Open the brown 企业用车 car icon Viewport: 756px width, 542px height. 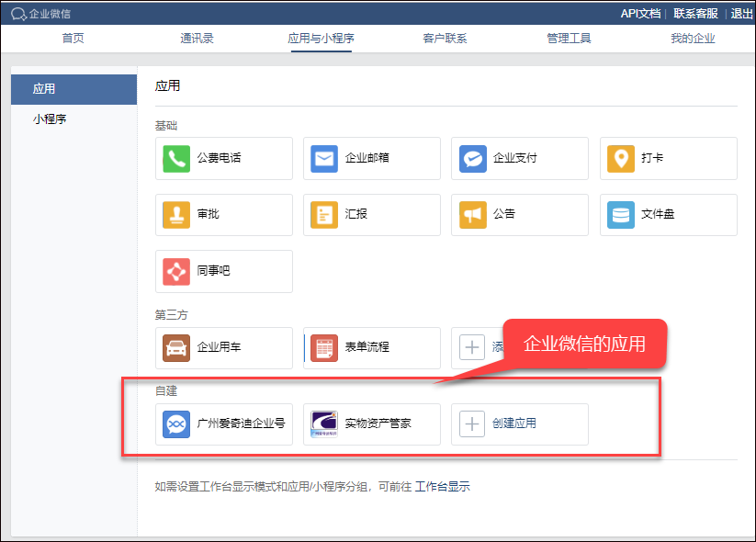click(176, 347)
